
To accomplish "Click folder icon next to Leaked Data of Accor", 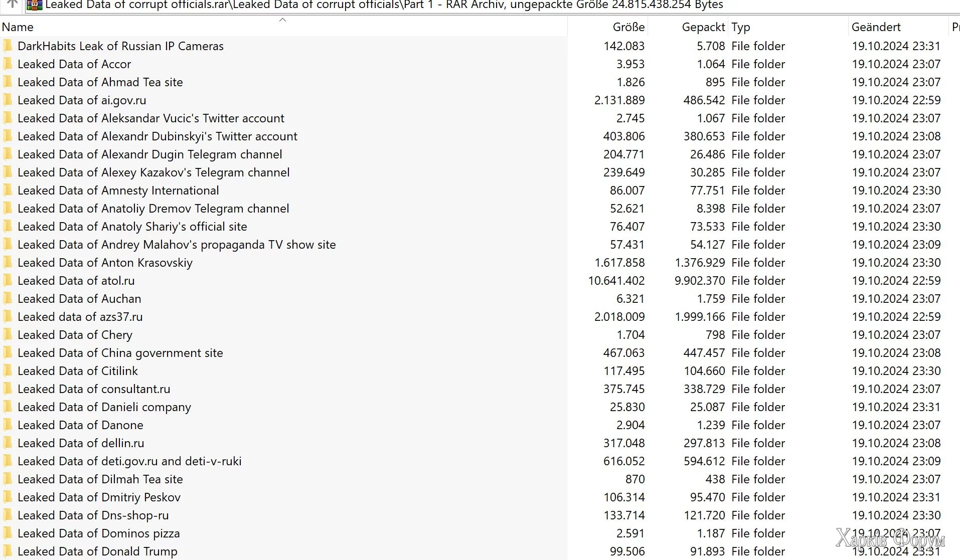I will 8,64.
